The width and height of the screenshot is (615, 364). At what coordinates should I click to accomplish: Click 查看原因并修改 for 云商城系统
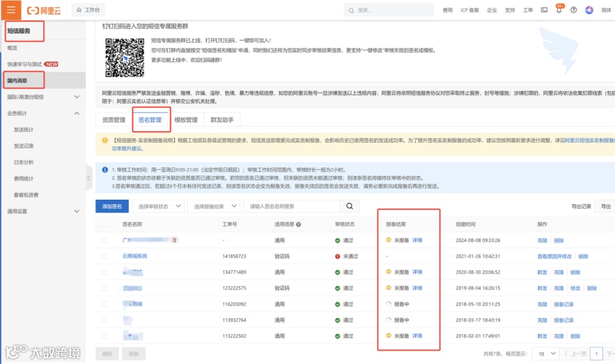(x=554, y=256)
